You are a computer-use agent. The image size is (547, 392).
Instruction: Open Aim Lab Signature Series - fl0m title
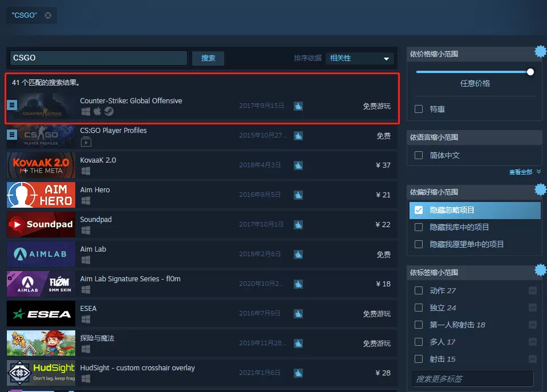[x=130, y=279]
